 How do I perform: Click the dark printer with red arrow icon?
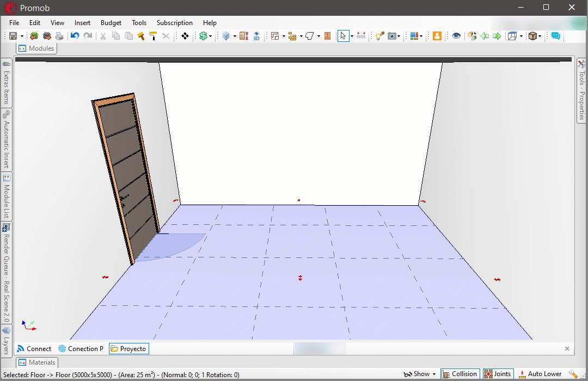[x=47, y=36]
